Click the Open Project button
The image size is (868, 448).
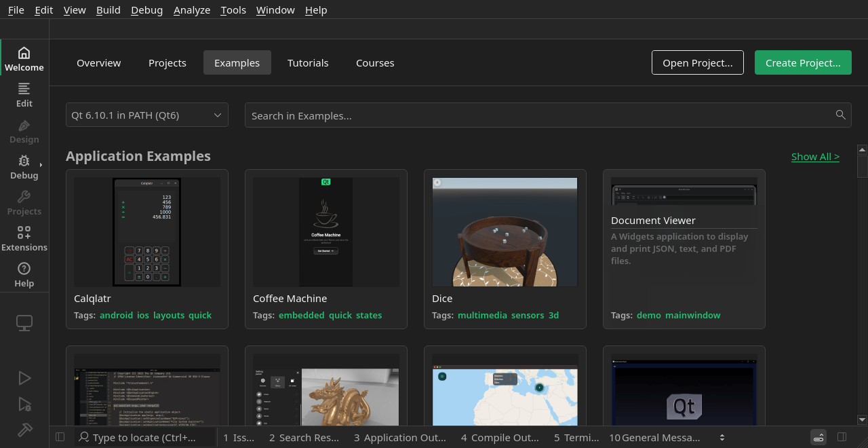(x=698, y=62)
